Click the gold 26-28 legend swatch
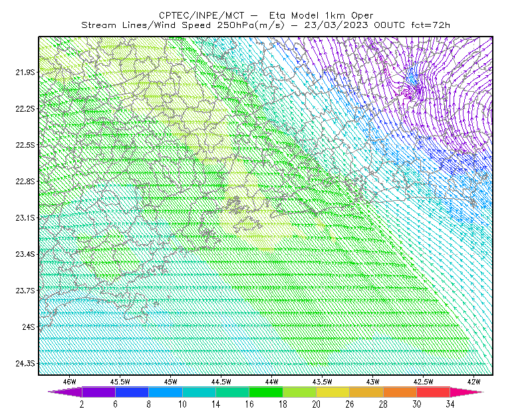This screenshot has height=411, width=532. (366, 392)
